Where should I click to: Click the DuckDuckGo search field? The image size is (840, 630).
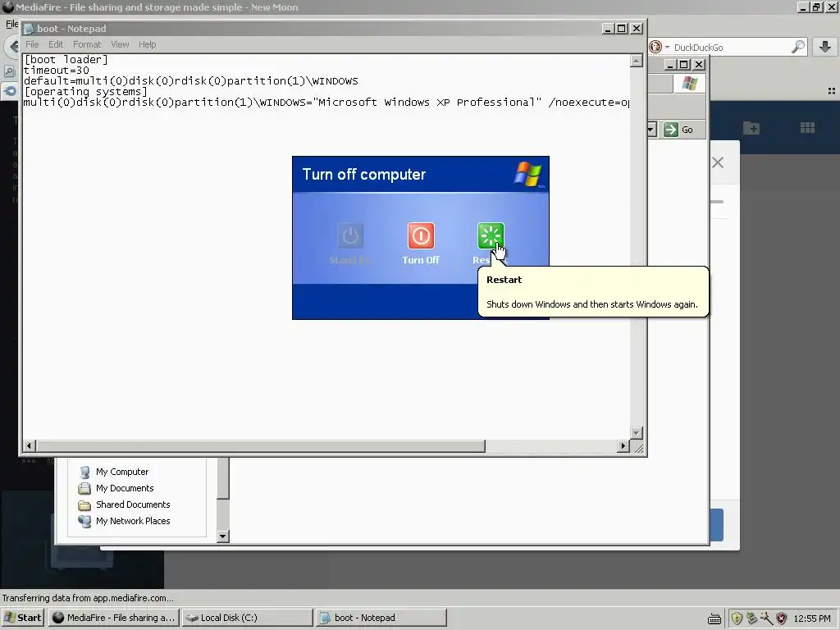pyautogui.click(x=729, y=47)
